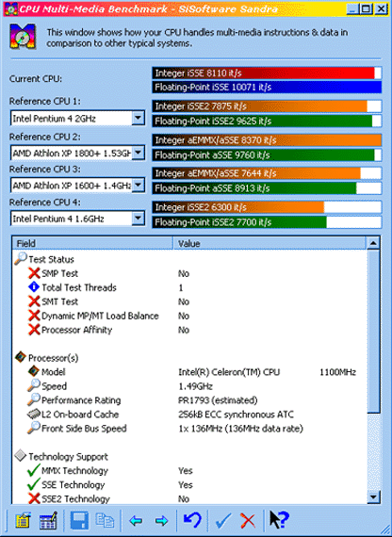Click memory chip icon beside L2 On-board Cache
Image resolution: width=392 pixels, height=537 pixels.
pyautogui.click(x=34, y=414)
